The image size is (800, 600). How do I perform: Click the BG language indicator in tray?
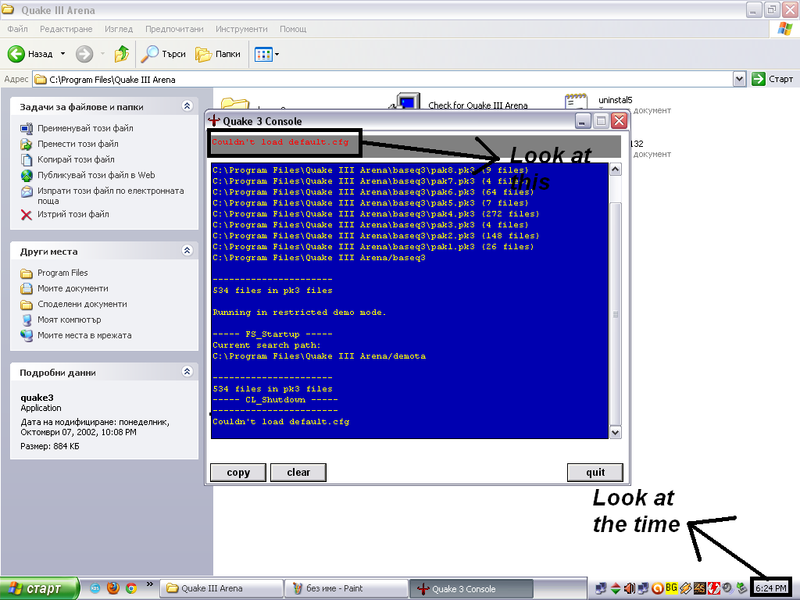[671, 588]
